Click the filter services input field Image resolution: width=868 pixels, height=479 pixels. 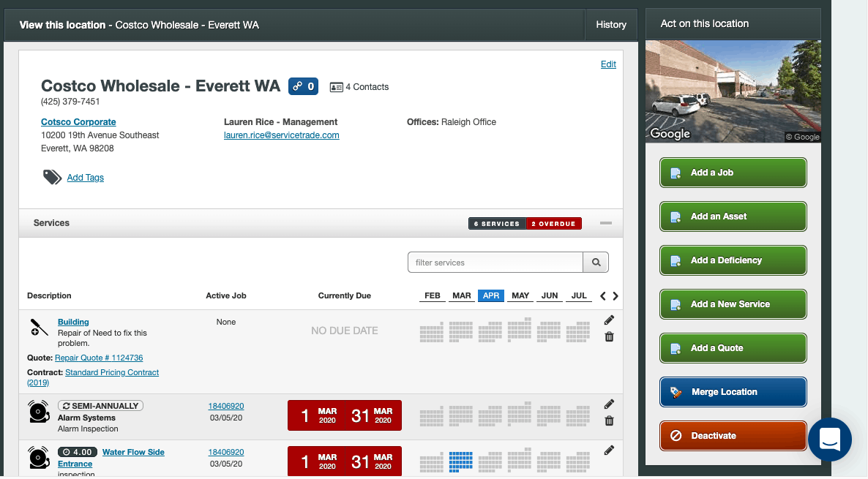(495, 263)
